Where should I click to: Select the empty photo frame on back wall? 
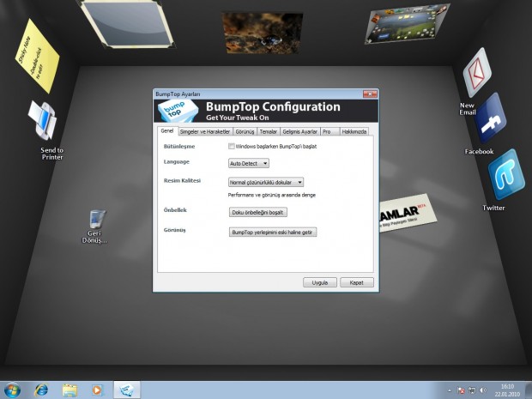click(127, 24)
